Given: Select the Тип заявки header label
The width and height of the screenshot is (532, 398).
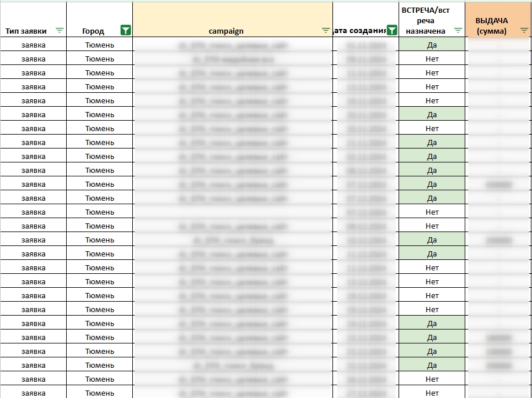Looking at the screenshot, I should coord(26,31).
